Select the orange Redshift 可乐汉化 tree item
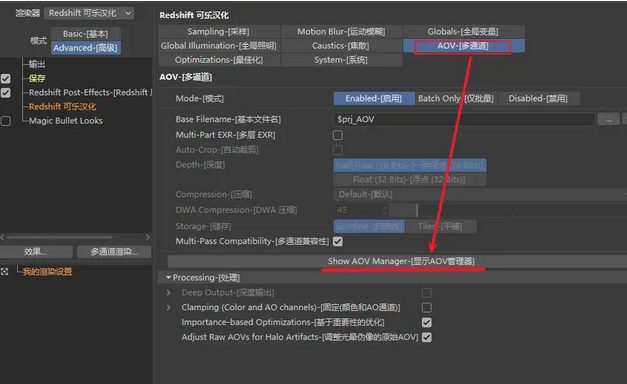Image resolution: width=627 pixels, height=384 pixels. click(x=62, y=107)
